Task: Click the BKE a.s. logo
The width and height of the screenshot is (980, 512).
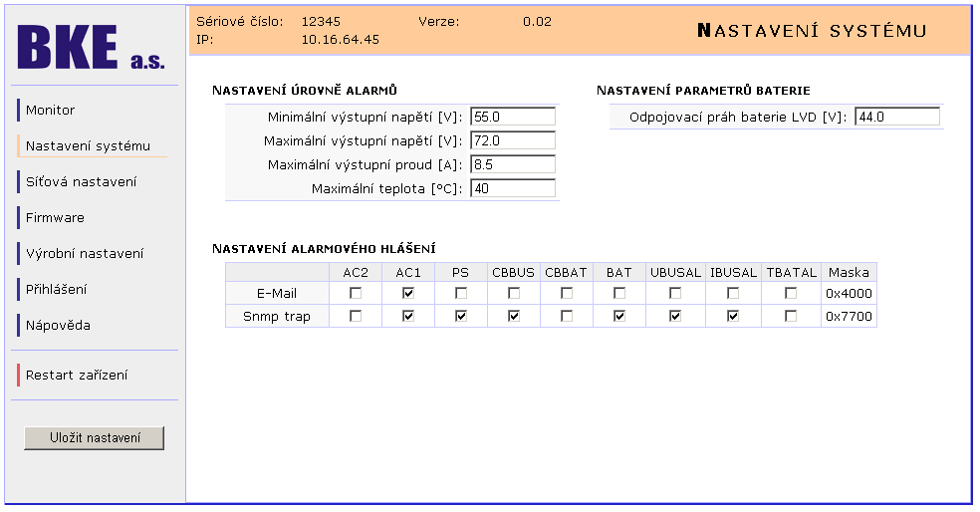Action: click(92, 48)
